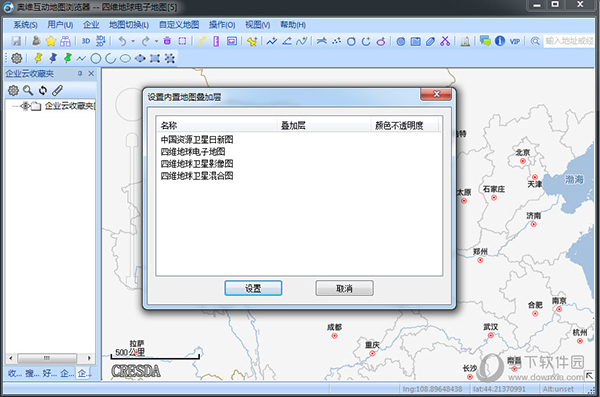
Task: Switch to 3D view mode icon
Action: [86, 41]
